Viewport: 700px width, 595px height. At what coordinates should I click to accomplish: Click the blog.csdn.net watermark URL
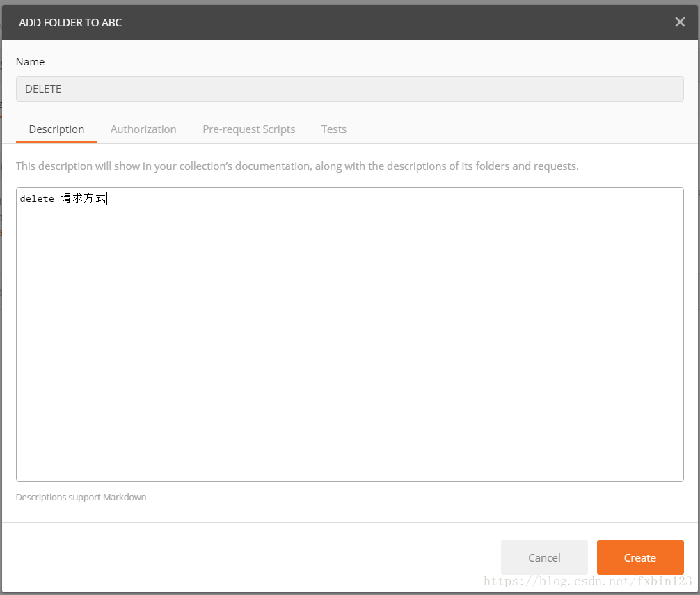click(588, 581)
